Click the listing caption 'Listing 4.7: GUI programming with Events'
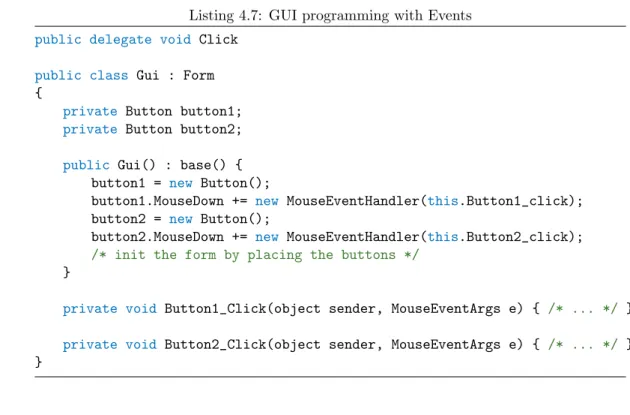Image resolution: width=630 pixels, height=415 pixels. 330,16
